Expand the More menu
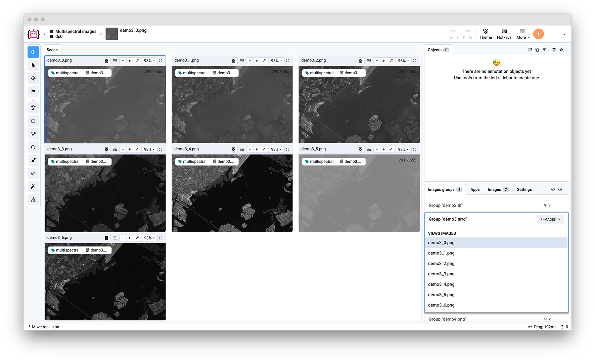This screenshot has width=595, height=364. (x=523, y=34)
